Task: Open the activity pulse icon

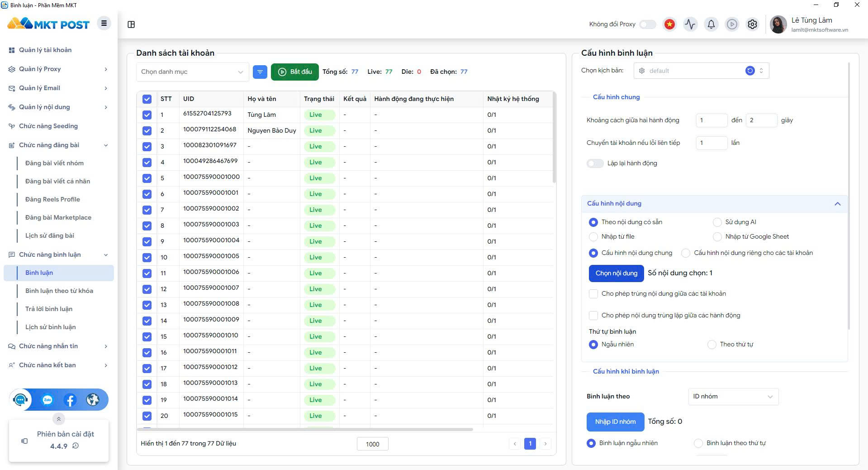Action: click(x=690, y=24)
